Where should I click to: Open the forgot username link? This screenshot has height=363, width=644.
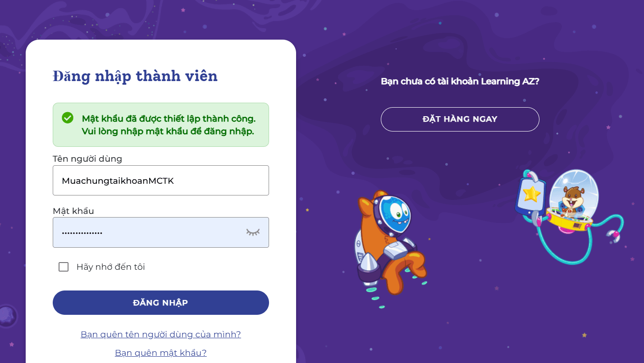160,334
